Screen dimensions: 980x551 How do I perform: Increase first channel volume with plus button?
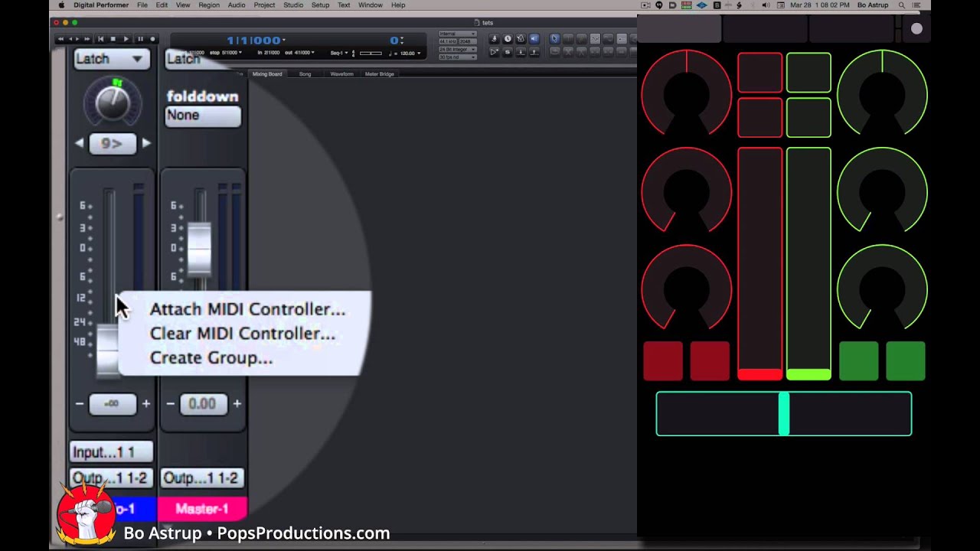[x=146, y=403]
